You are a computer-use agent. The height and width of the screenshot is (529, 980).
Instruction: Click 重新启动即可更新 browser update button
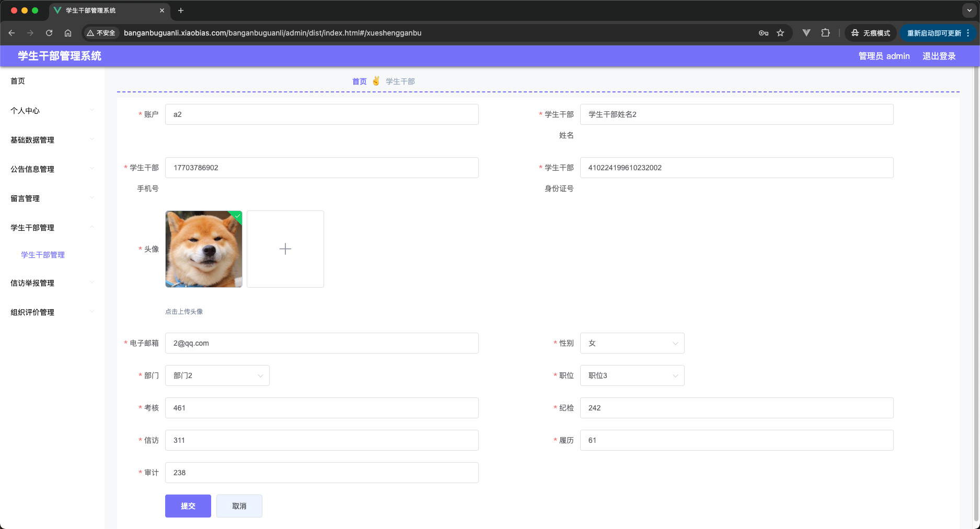pos(934,33)
